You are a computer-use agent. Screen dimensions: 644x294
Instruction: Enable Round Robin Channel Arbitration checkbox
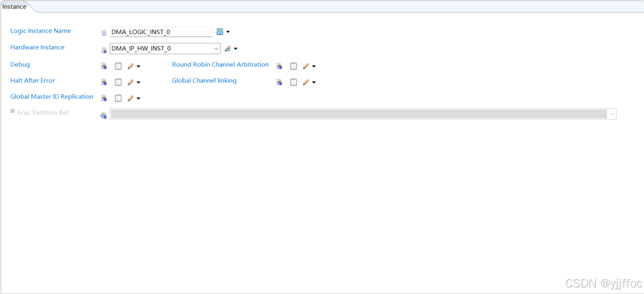(x=294, y=66)
